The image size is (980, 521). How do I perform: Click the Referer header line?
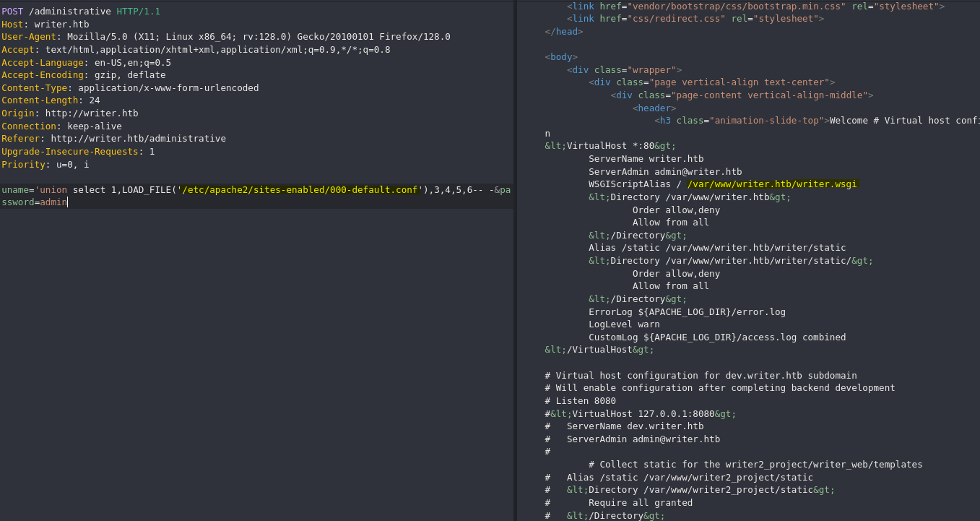113,139
